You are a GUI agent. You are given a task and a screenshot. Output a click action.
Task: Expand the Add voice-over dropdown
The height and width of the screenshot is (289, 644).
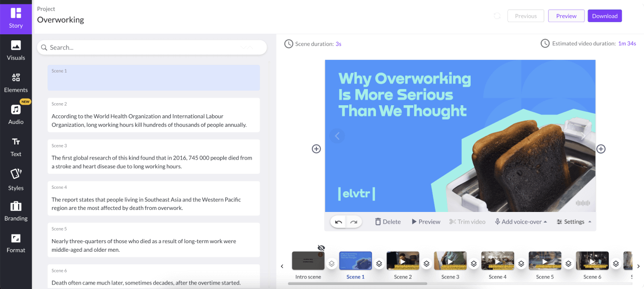(x=521, y=222)
